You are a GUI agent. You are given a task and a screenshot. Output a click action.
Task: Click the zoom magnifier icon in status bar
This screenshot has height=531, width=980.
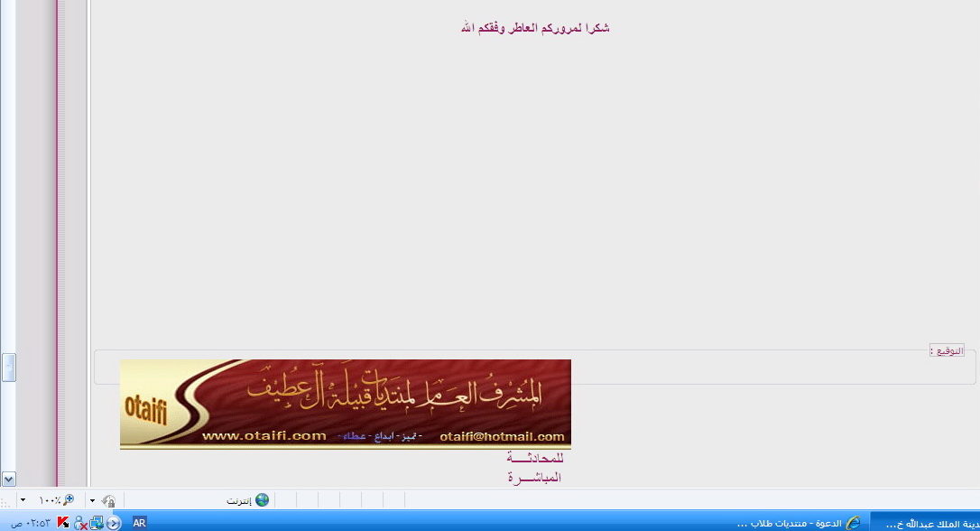tap(68, 499)
